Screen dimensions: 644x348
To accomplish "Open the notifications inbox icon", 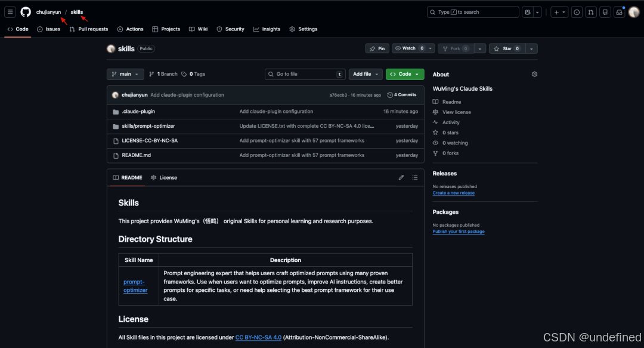I will [x=620, y=13].
